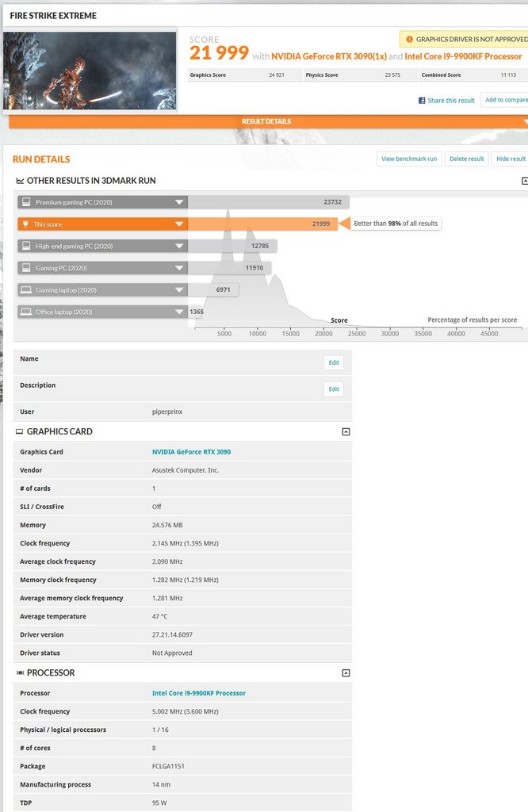This screenshot has width=528, height=812.
Task: Click Intel Core i9-9900KF Processor in score header
Action: click(x=463, y=56)
